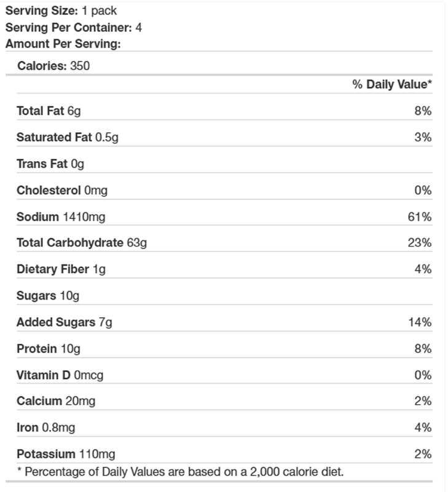Select the Calcium 20mg row
Viewport: 448px width, 492px height.
tap(224, 402)
